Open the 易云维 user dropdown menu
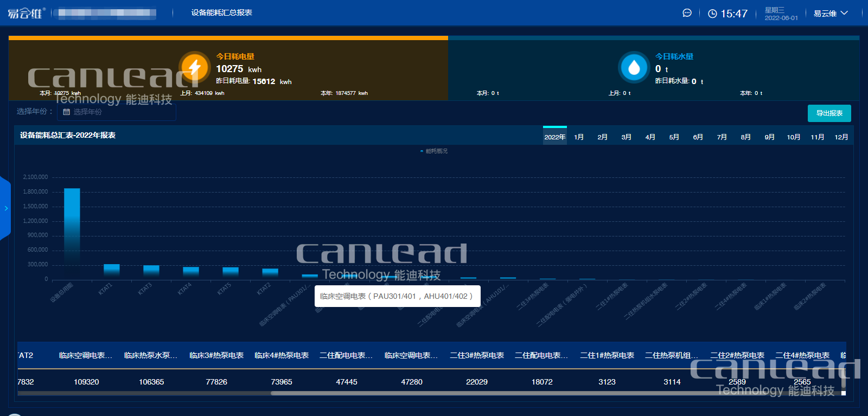Viewport: 868px width, 416px height. 830,14
